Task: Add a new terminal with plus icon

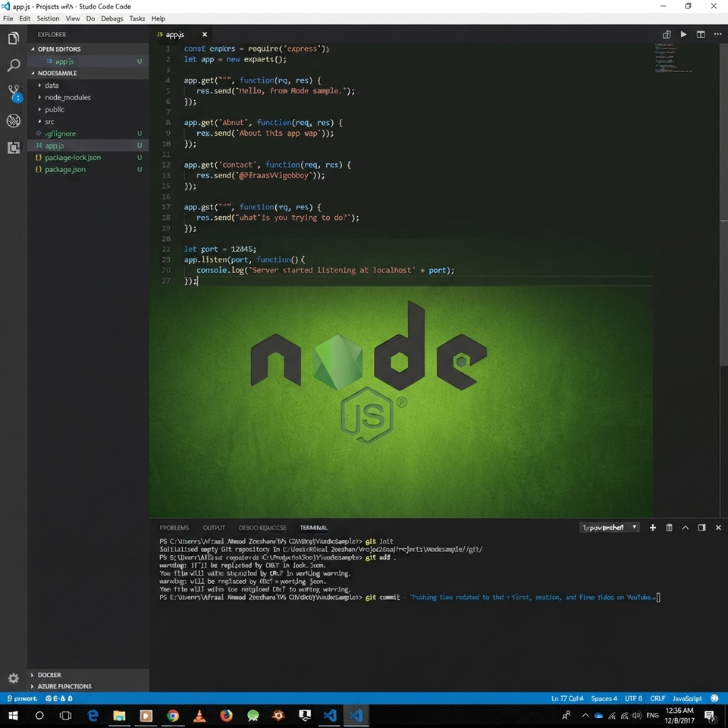Action: (x=653, y=528)
